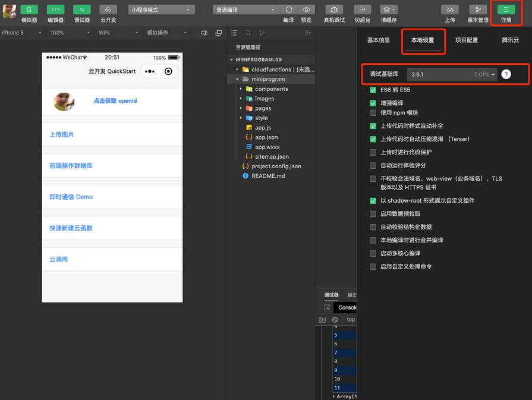The width and height of the screenshot is (532, 400).
Task: Open the source control branch icon
Action: [x=262, y=33]
